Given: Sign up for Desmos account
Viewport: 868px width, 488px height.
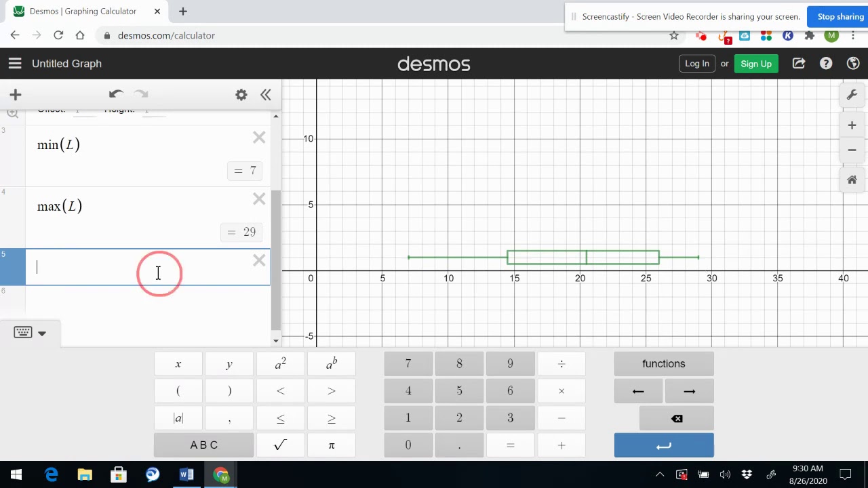Looking at the screenshot, I should 756,64.
